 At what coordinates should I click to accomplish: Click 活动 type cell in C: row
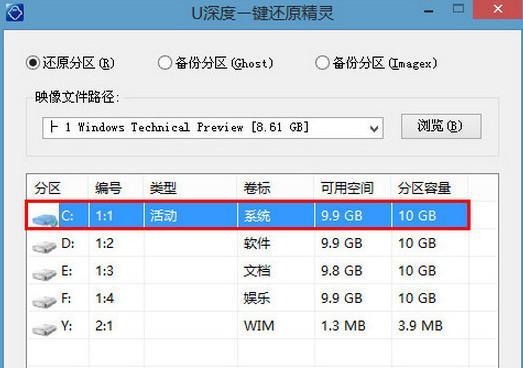point(163,216)
